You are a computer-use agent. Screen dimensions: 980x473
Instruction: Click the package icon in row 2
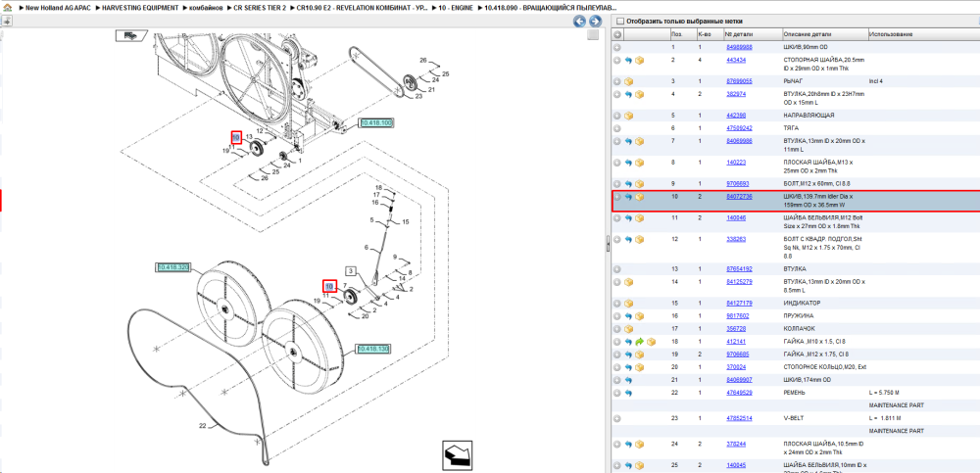pos(639,61)
